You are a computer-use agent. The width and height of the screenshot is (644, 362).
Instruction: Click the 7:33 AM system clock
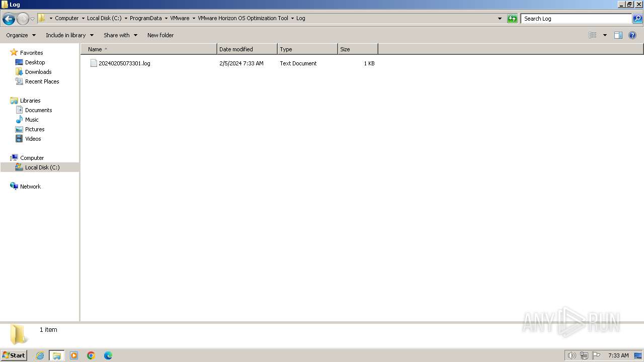click(x=618, y=355)
